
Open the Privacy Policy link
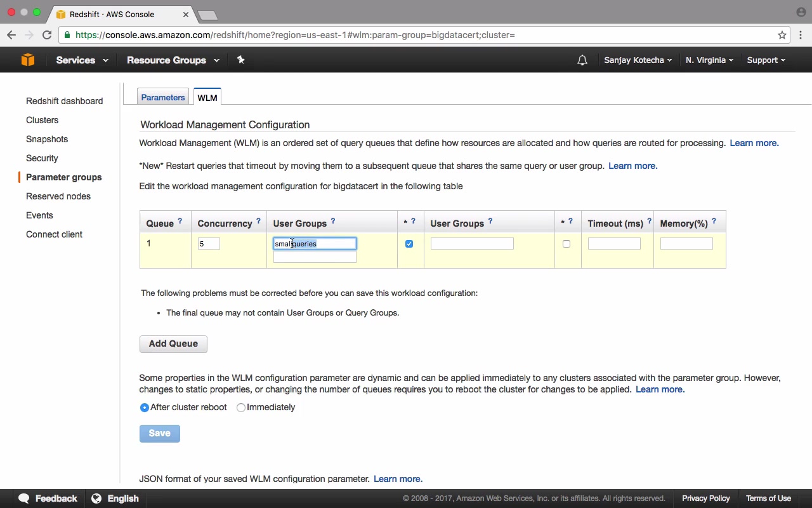pos(706,498)
